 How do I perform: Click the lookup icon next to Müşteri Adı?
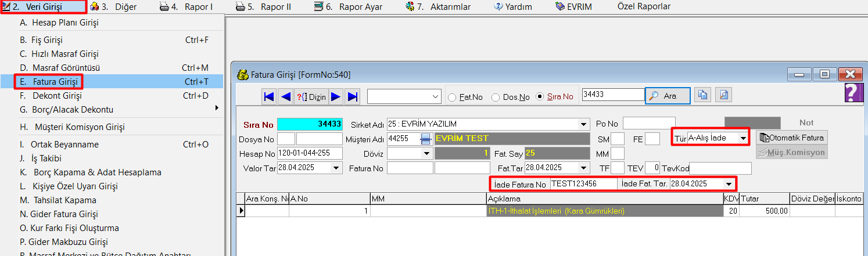(x=426, y=139)
